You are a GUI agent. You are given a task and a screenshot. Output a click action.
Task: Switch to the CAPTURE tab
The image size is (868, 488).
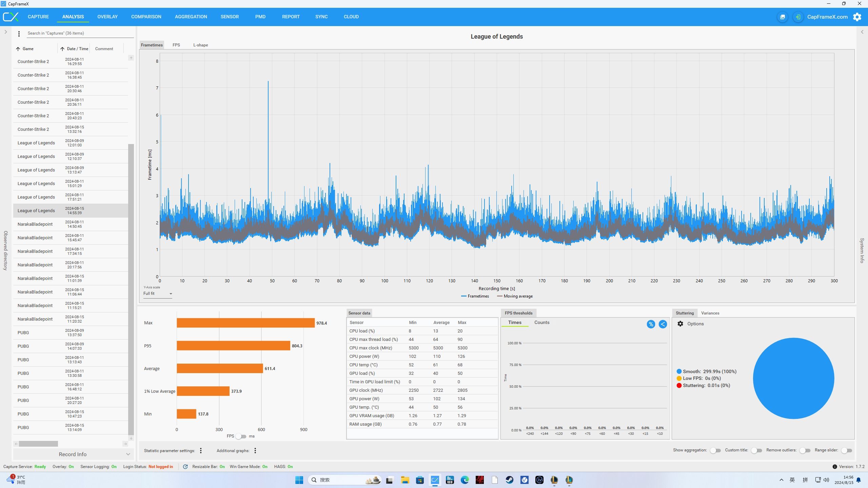click(38, 17)
